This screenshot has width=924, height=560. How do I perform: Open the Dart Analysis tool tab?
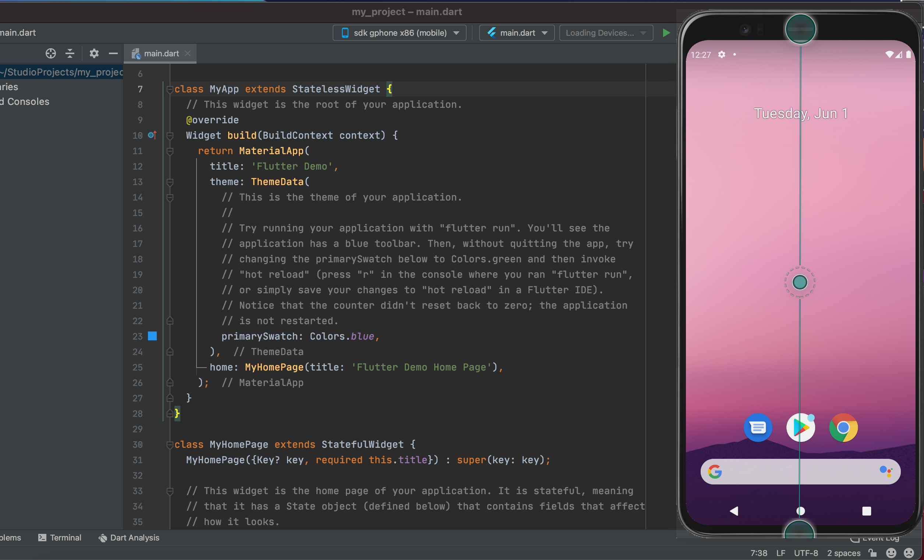[x=129, y=538]
